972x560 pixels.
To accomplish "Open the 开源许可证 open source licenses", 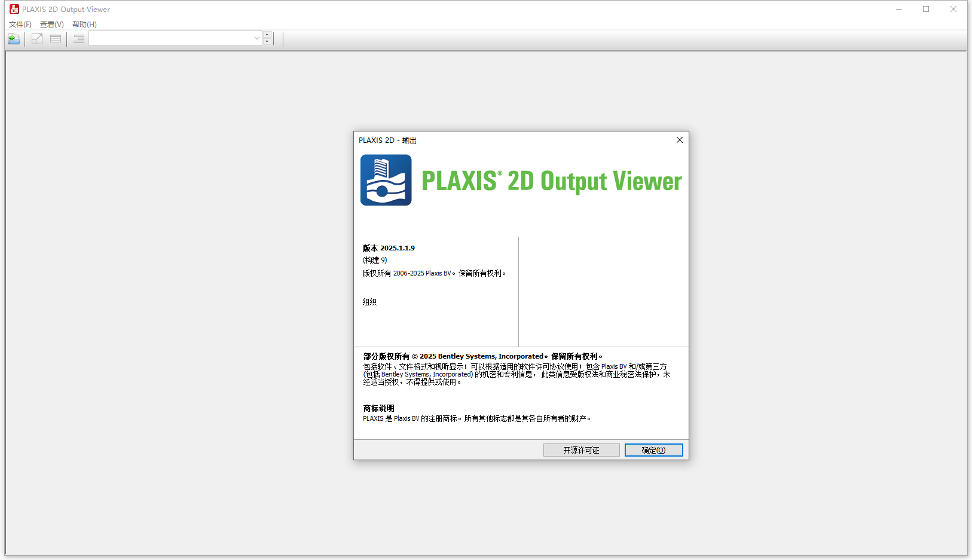I will click(581, 449).
